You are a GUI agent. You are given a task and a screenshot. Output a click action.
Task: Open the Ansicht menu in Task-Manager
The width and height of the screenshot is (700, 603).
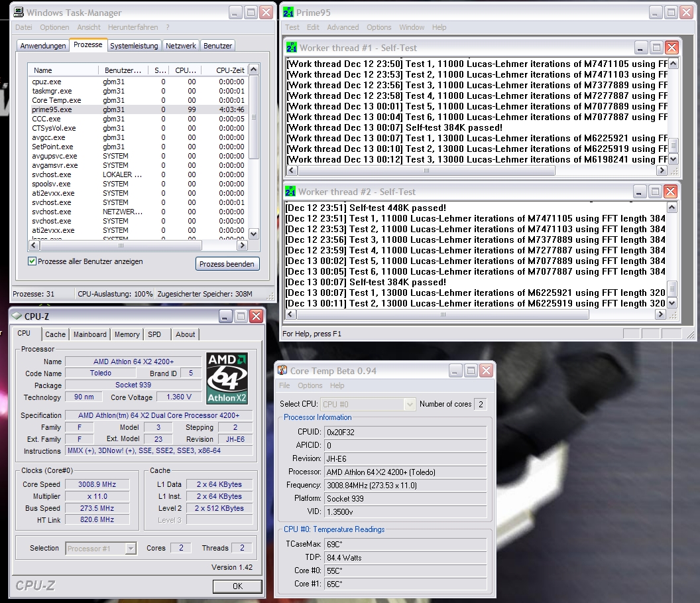click(x=89, y=27)
